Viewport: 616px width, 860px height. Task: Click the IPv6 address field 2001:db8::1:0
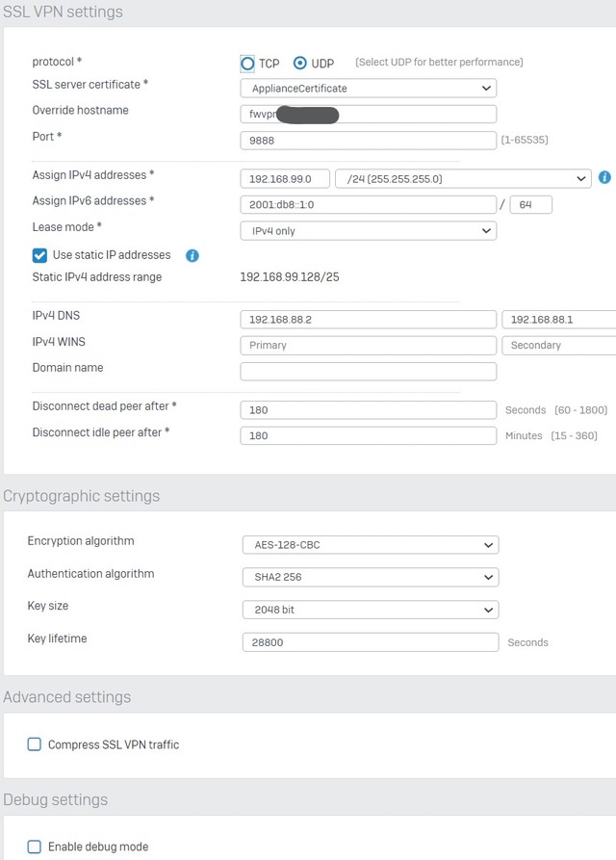(x=369, y=204)
